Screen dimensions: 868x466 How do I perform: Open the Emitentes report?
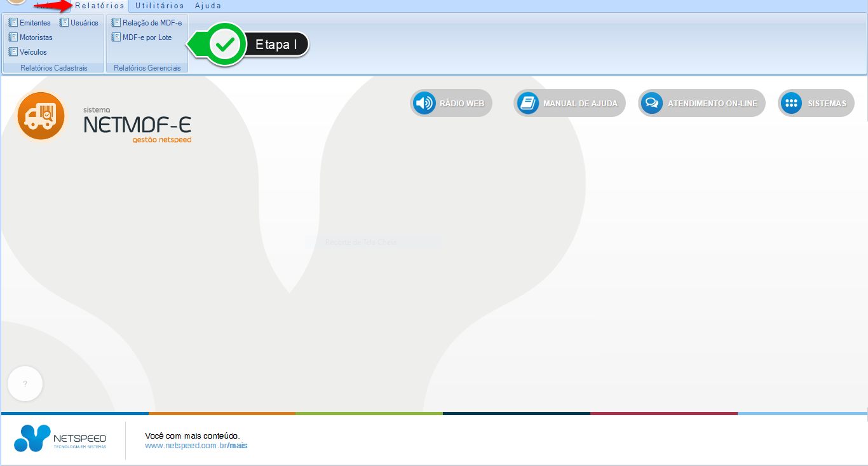click(30, 23)
